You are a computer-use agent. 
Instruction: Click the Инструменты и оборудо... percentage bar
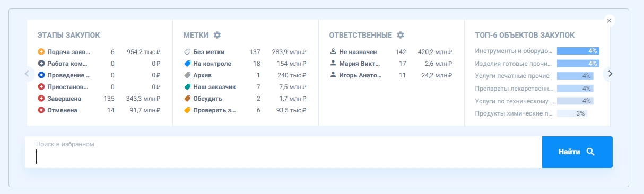[x=578, y=51]
